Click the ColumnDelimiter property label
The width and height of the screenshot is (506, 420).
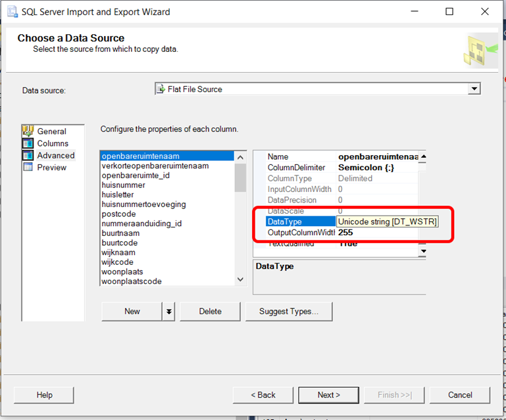tap(296, 168)
